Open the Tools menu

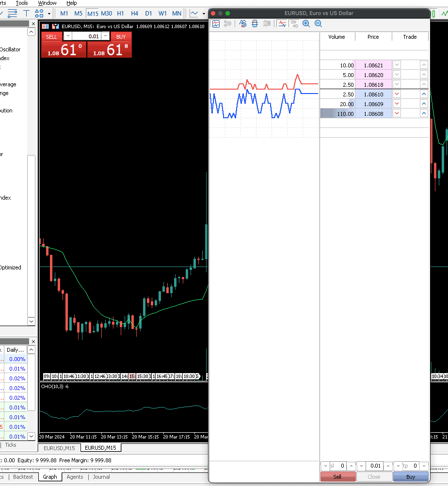(22, 3)
